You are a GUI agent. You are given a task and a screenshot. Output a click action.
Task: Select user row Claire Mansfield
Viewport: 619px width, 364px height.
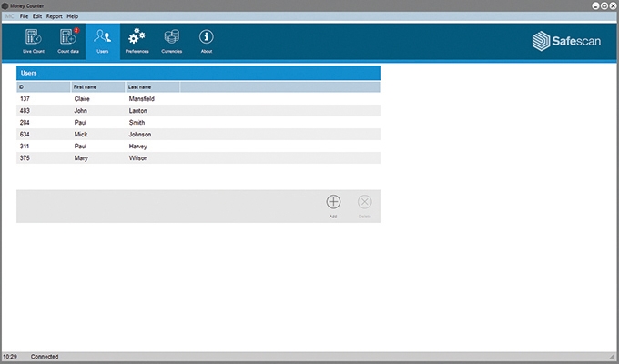coord(198,98)
